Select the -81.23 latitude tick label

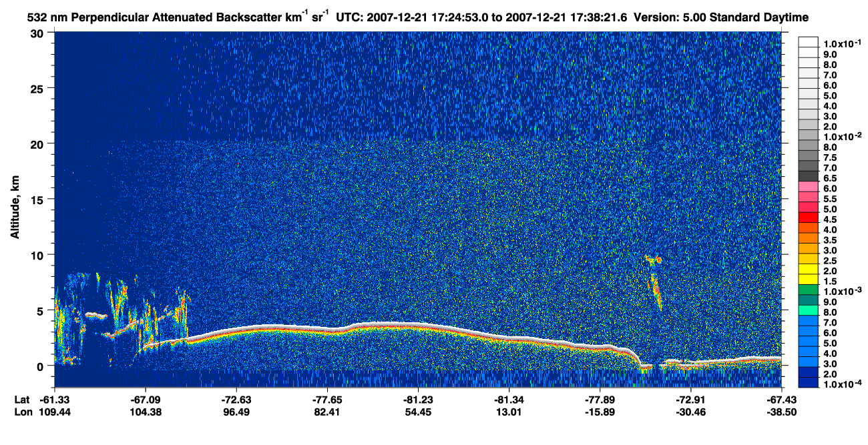[418, 400]
